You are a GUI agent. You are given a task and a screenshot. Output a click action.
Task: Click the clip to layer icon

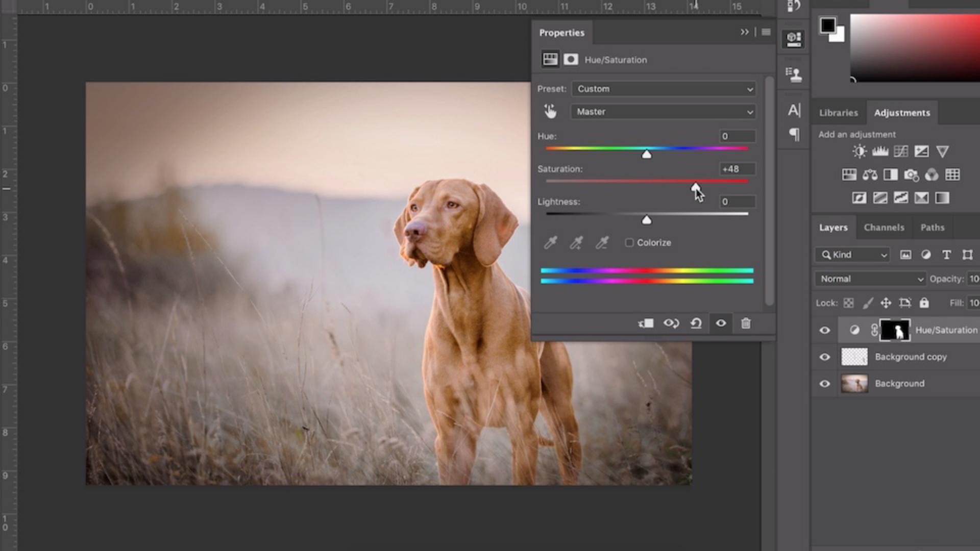645,323
